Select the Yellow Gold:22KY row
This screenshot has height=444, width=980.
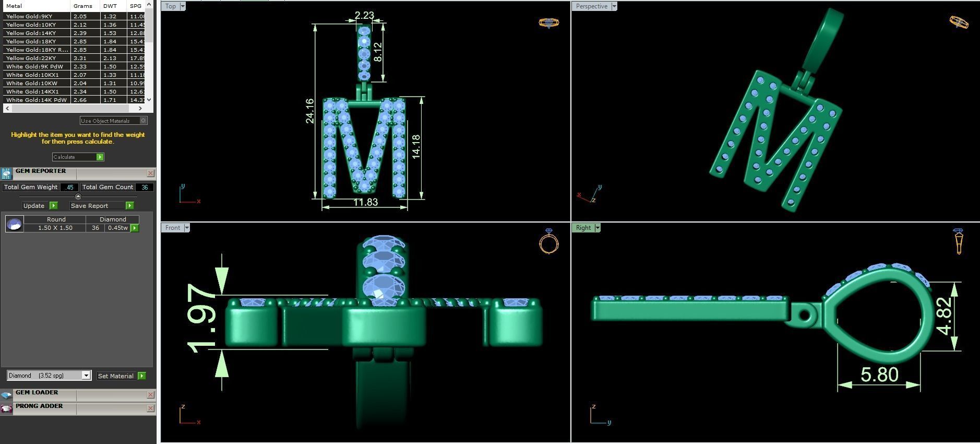click(x=74, y=58)
